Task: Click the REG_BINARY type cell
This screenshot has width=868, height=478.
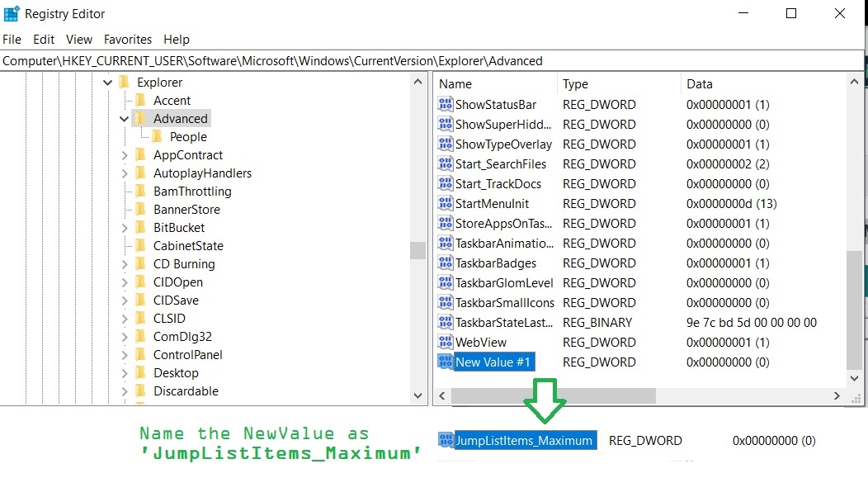Action: [597, 322]
